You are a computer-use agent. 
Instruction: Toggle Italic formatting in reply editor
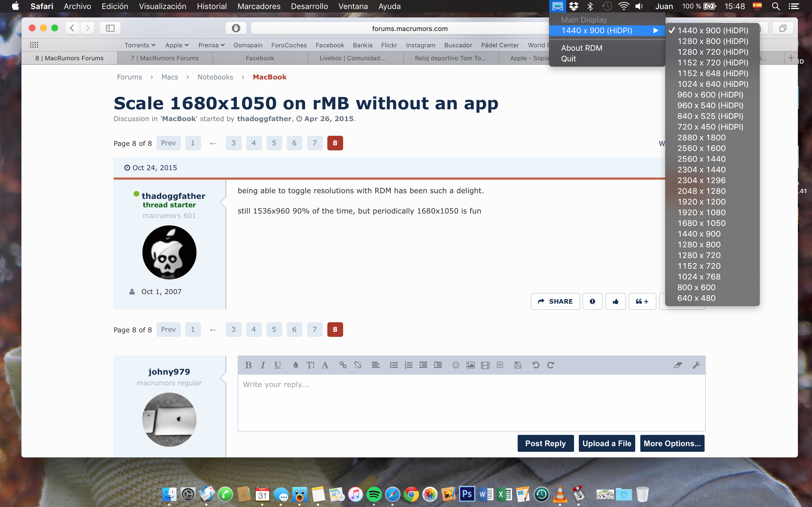point(263,365)
